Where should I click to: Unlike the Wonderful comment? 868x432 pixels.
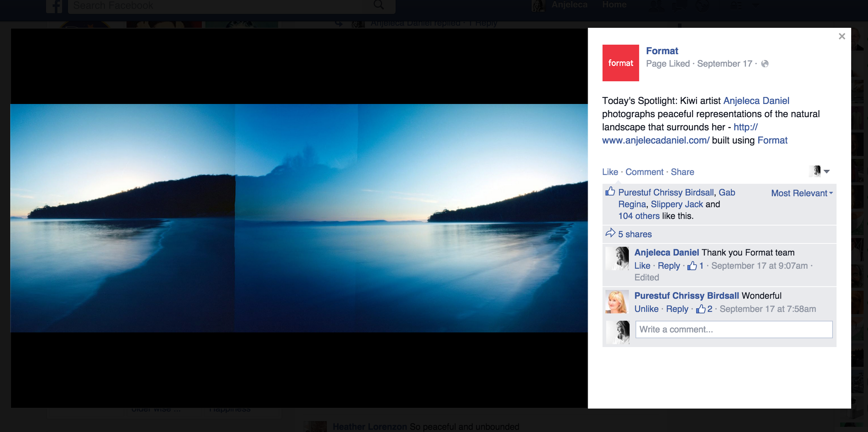[646, 309]
